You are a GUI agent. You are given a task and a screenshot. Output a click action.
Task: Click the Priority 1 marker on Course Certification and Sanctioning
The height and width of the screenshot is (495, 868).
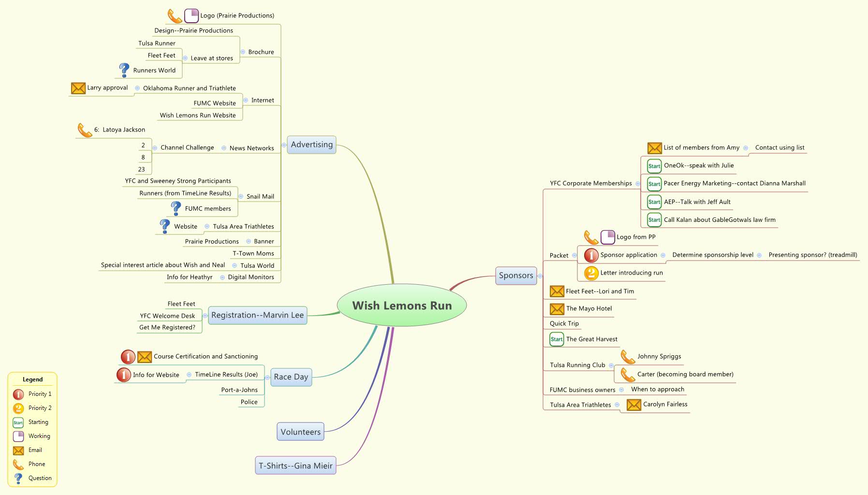(127, 356)
